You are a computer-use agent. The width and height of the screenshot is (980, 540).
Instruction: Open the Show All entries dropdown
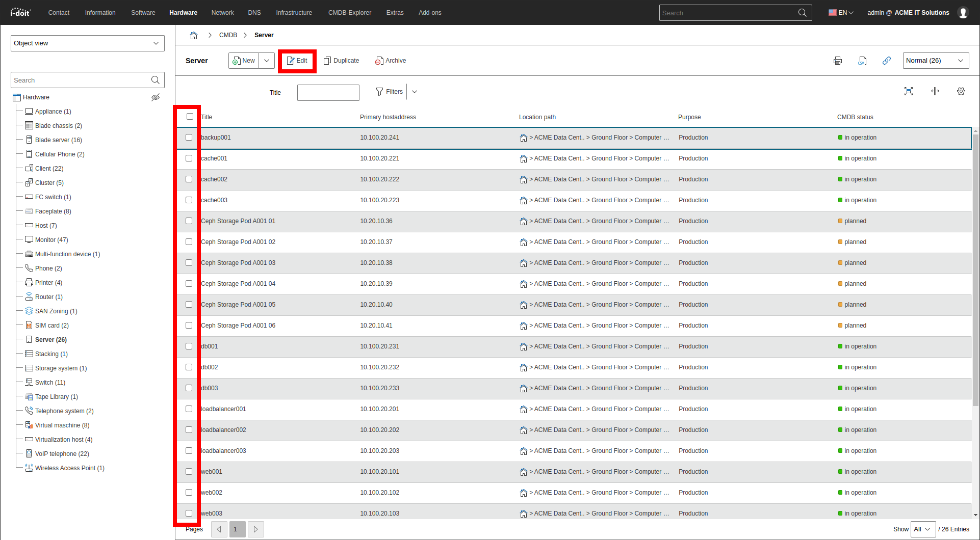923,529
